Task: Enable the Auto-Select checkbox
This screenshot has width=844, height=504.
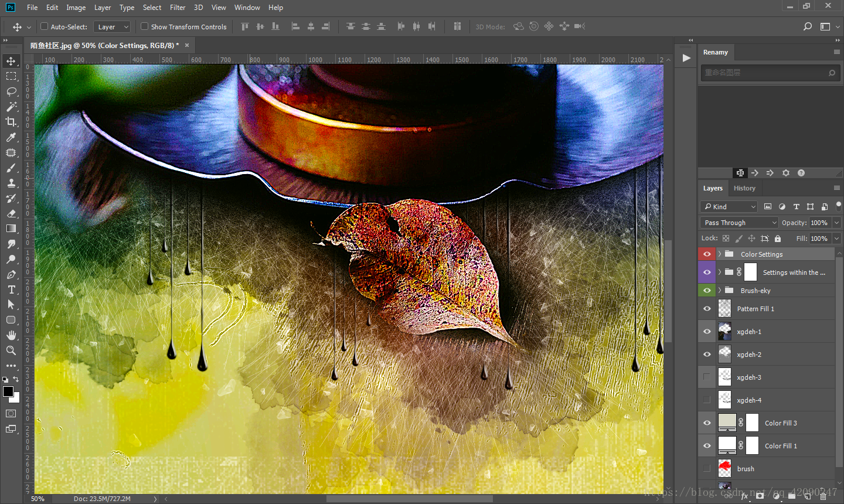Action: (44, 26)
